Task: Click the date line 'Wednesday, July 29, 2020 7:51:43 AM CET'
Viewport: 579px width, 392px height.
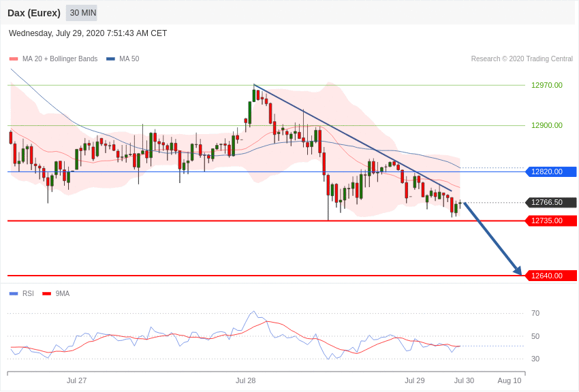Action: pyautogui.click(x=88, y=33)
